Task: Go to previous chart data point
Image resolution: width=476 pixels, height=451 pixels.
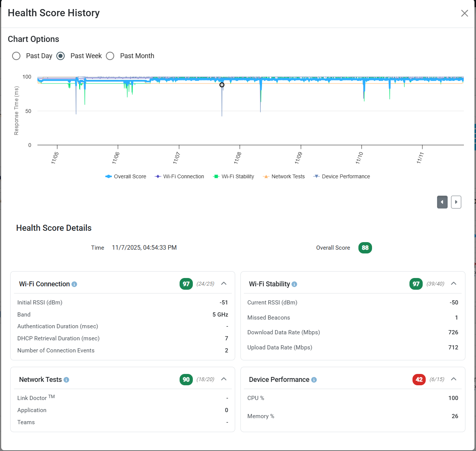Action: [x=442, y=202]
